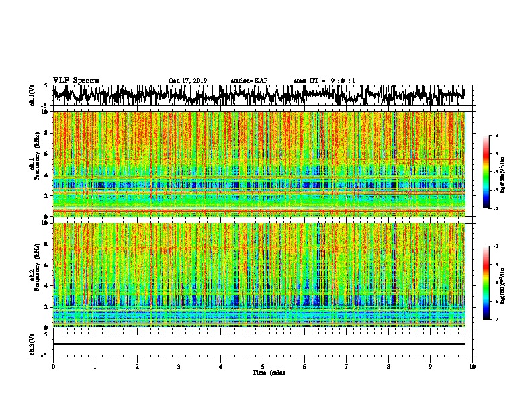This screenshot has width=532, height=411.
Task: Click the ch.2 color scale bar
Action: pyautogui.click(x=486, y=283)
